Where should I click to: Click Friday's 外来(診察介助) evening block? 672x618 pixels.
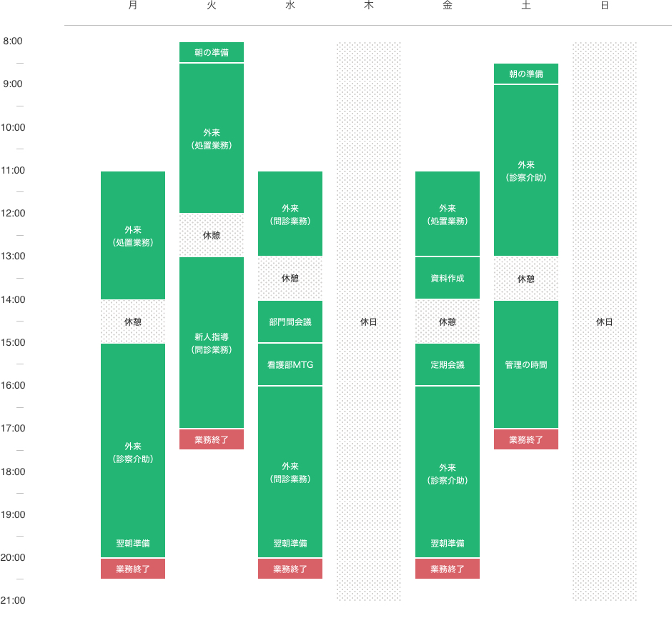(448, 472)
